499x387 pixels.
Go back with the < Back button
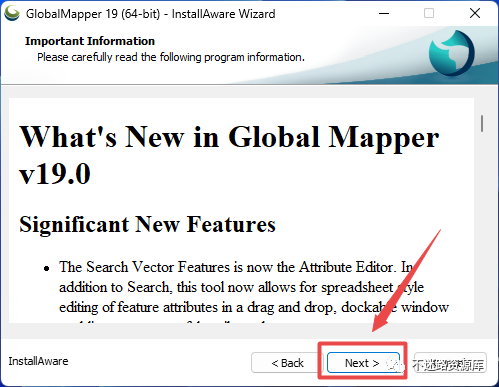pos(287,363)
